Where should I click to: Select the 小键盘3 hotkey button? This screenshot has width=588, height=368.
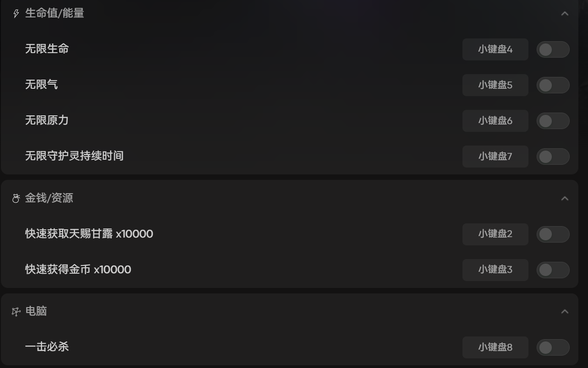pos(495,270)
